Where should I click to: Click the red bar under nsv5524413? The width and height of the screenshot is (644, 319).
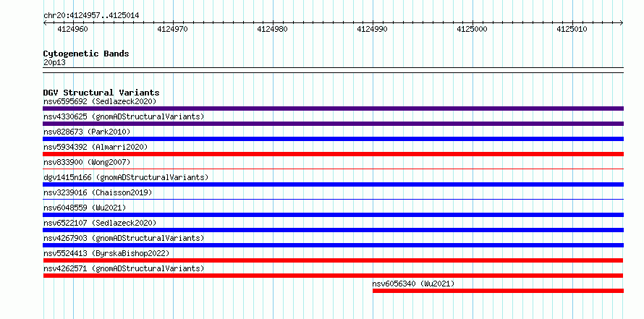click(x=333, y=260)
